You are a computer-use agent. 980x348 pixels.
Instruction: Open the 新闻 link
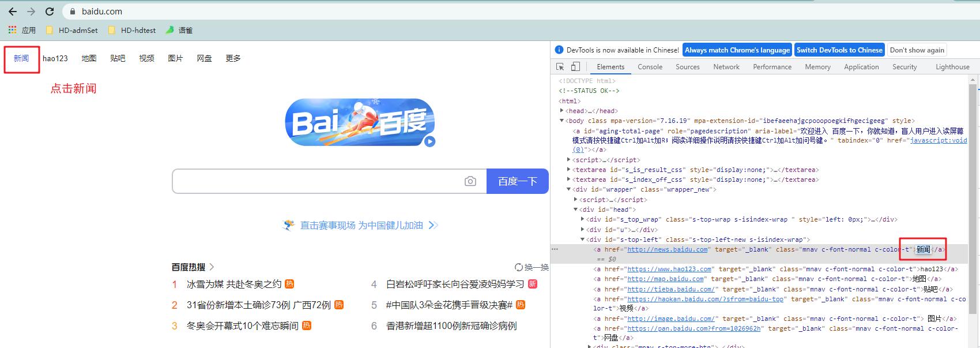point(21,58)
